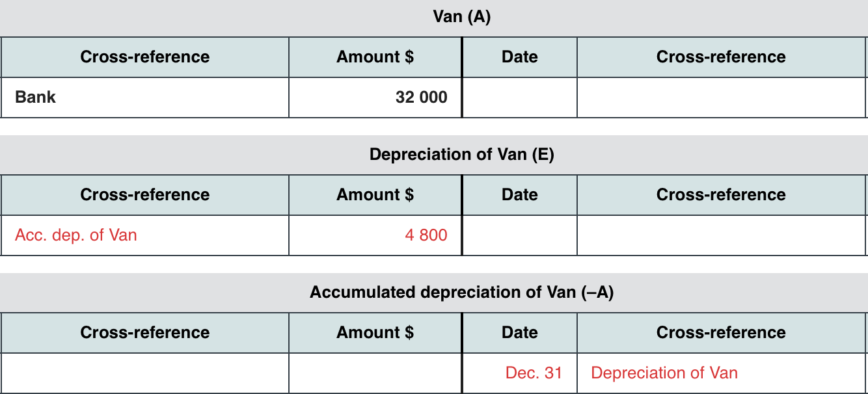
Task: Click the "Accumulated depreciation of Van (–A)" title
Action: click(461, 293)
